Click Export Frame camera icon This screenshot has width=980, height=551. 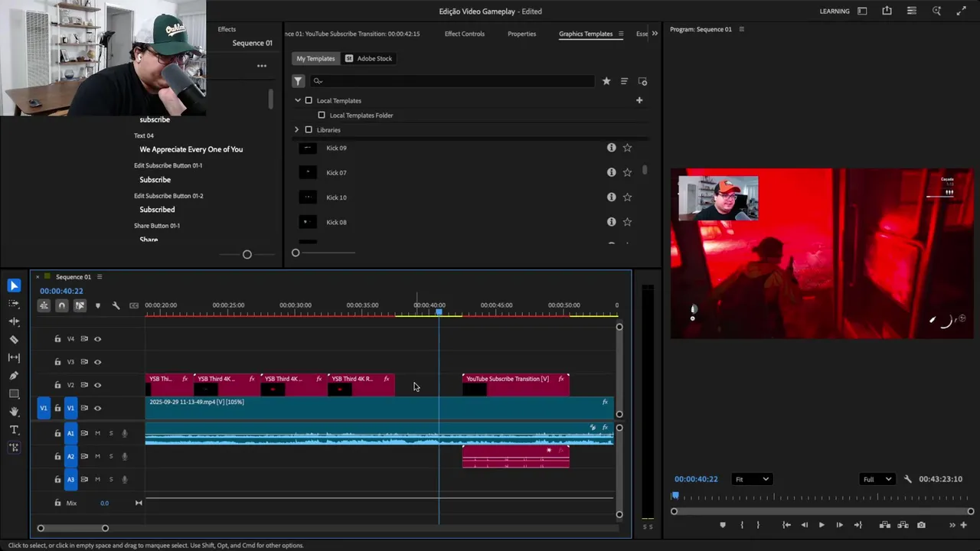[921, 525]
